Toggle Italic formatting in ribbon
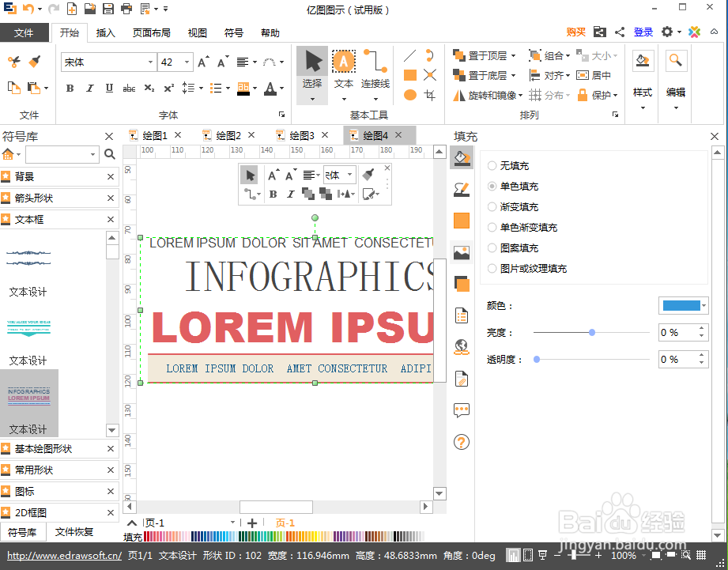Viewport: 728px width, 570px height. (90, 89)
